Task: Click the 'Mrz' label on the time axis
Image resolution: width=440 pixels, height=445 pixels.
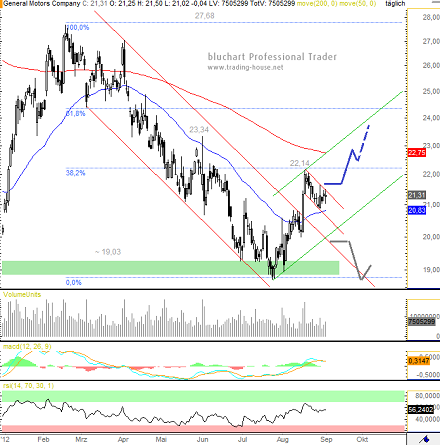Action: [x=81, y=440]
